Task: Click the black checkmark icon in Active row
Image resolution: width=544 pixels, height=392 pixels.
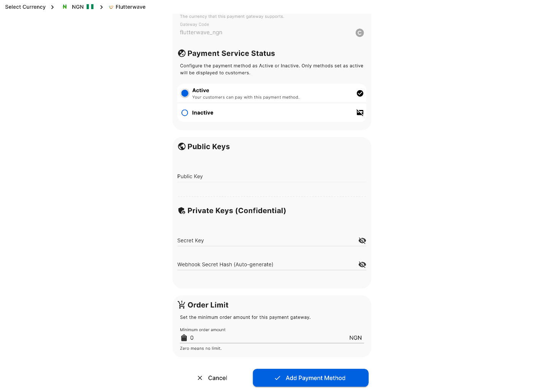Action: (360, 93)
